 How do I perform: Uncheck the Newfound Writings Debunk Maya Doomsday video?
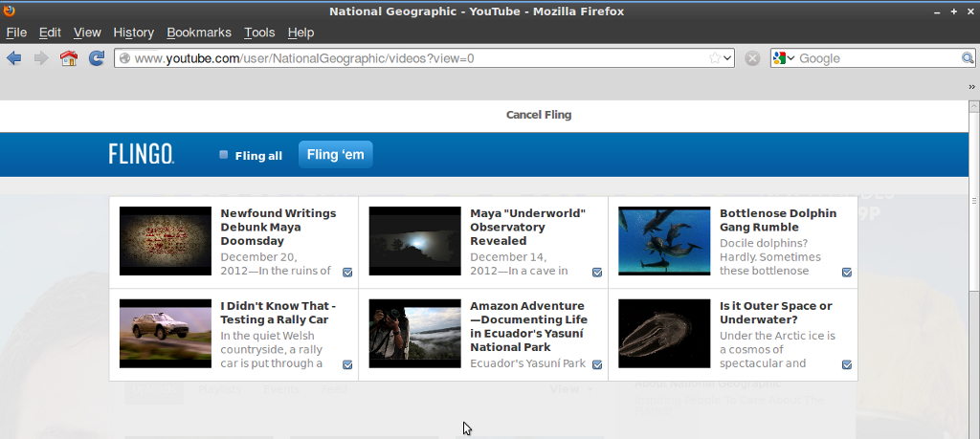[347, 273]
